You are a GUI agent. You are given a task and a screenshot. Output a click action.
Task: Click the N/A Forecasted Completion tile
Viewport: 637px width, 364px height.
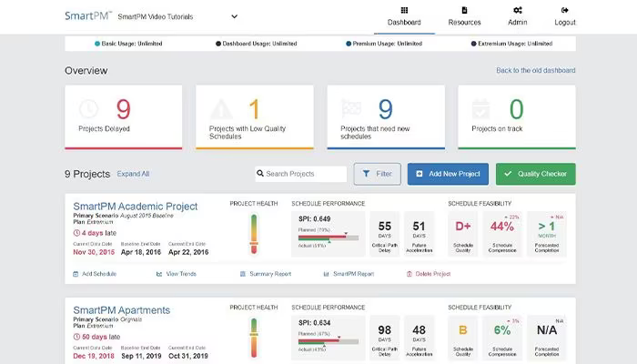click(547, 338)
